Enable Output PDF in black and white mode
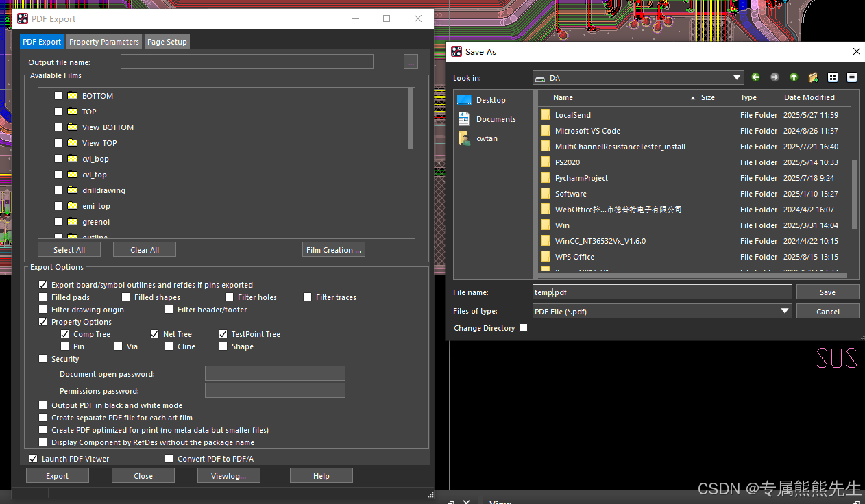This screenshot has width=865, height=504. pyautogui.click(x=43, y=405)
